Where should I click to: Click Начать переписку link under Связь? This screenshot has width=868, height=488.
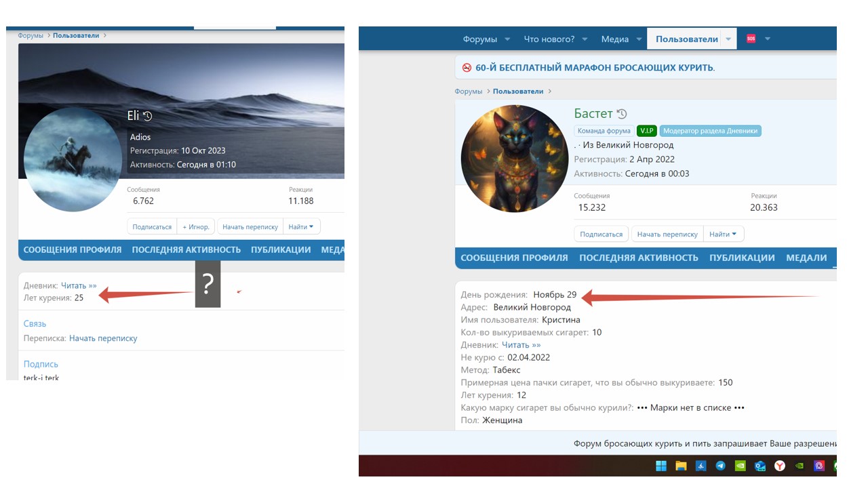(x=103, y=338)
